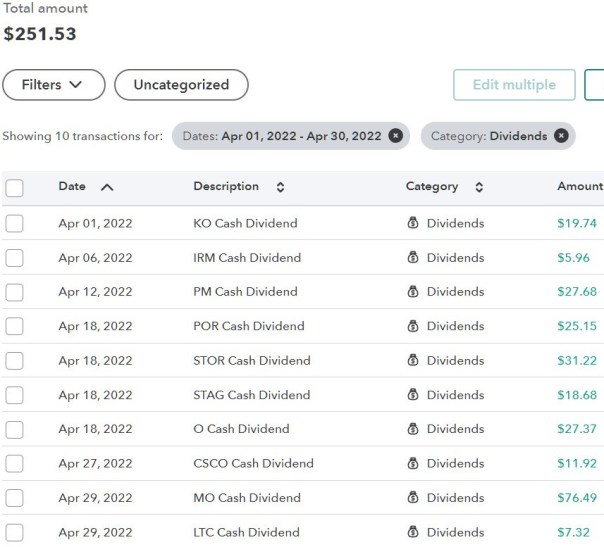Select the LTC Cash Dividend checkbox
The image size is (604, 547).
point(15,532)
